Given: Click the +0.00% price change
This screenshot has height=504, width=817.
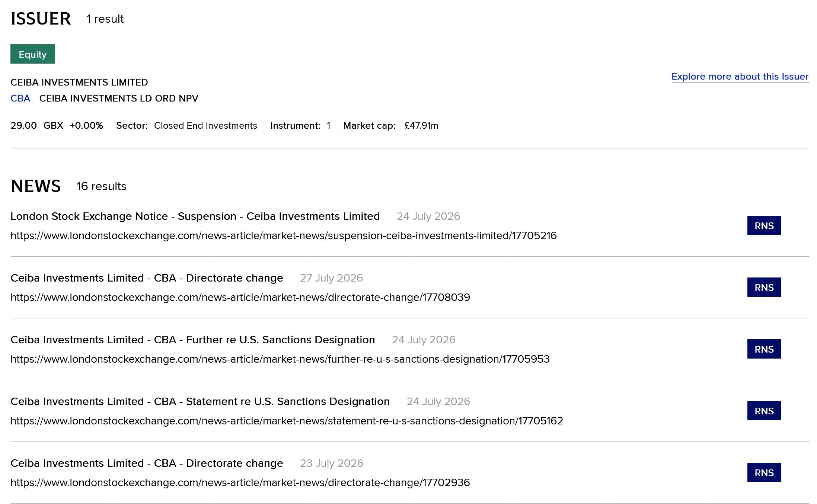Looking at the screenshot, I should pyautogui.click(x=86, y=125).
